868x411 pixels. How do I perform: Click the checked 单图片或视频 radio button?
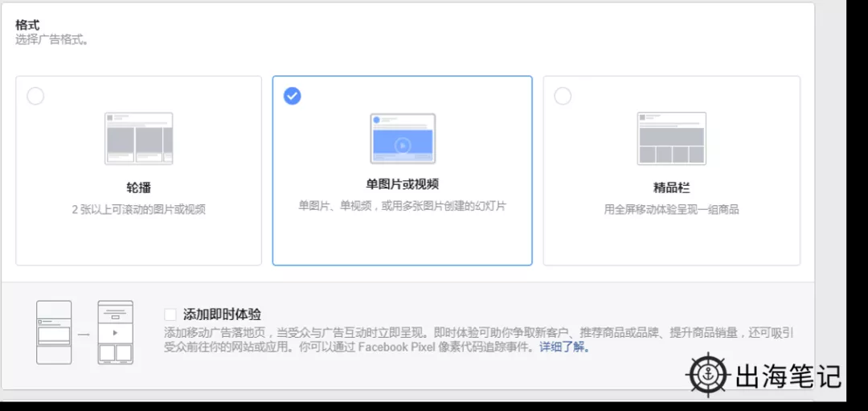point(293,97)
